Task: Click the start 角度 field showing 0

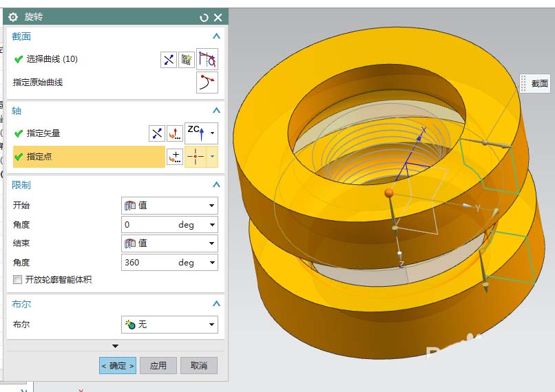Action: point(149,224)
